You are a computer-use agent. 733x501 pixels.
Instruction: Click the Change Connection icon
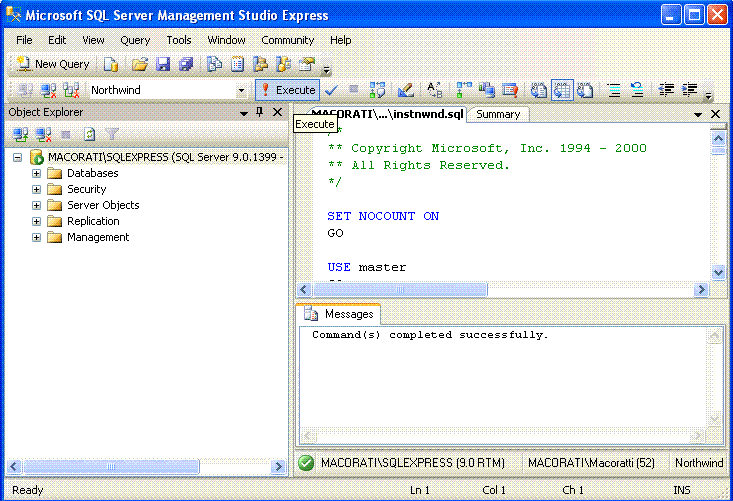pyautogui.click(x=71, y=90)
